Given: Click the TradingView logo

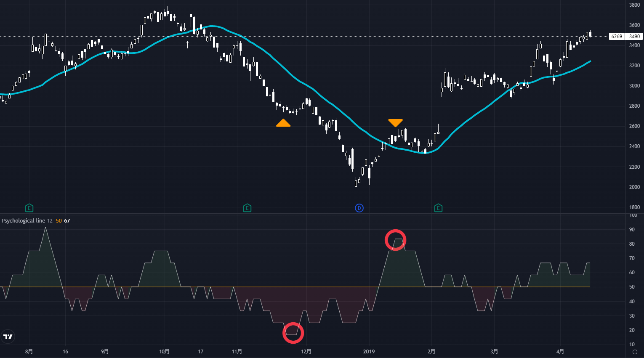Looking at the screenshot, I should pos(8,336).
